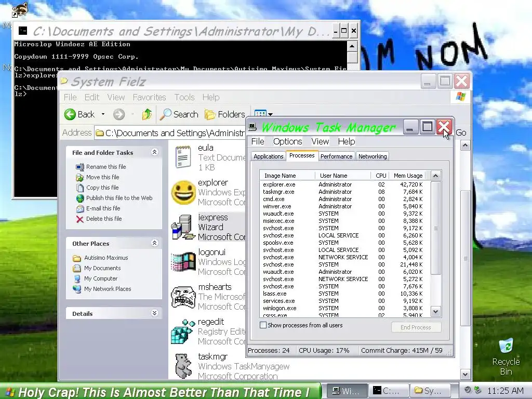Open the Favorites menu in System Fielz
The image size is (532, 399).
149,97
